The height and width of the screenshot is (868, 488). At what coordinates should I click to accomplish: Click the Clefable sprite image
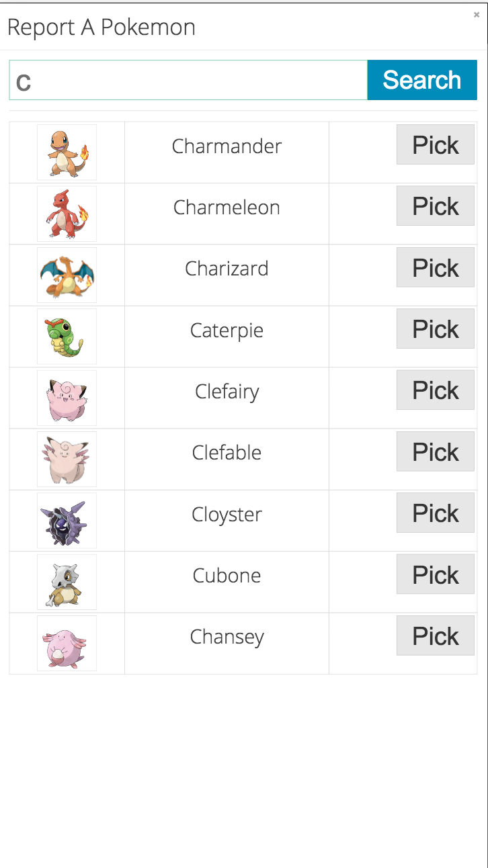67,459
